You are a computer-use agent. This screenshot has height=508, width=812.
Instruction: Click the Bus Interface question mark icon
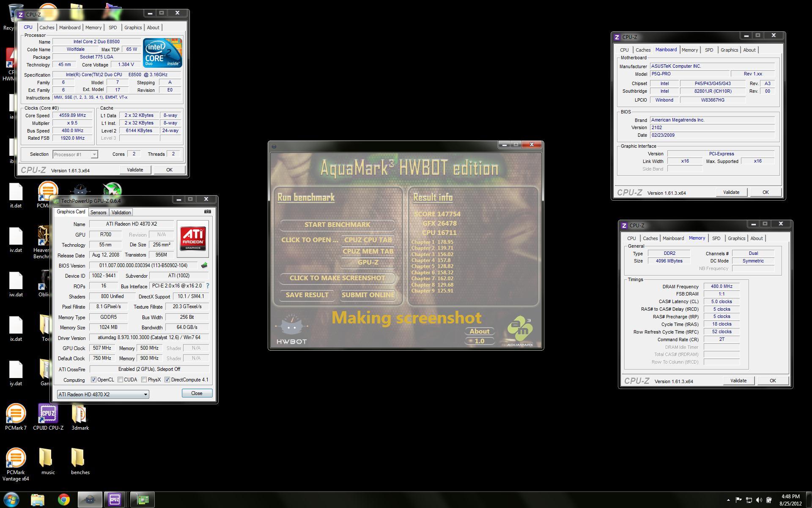click(x=208, y=286)
